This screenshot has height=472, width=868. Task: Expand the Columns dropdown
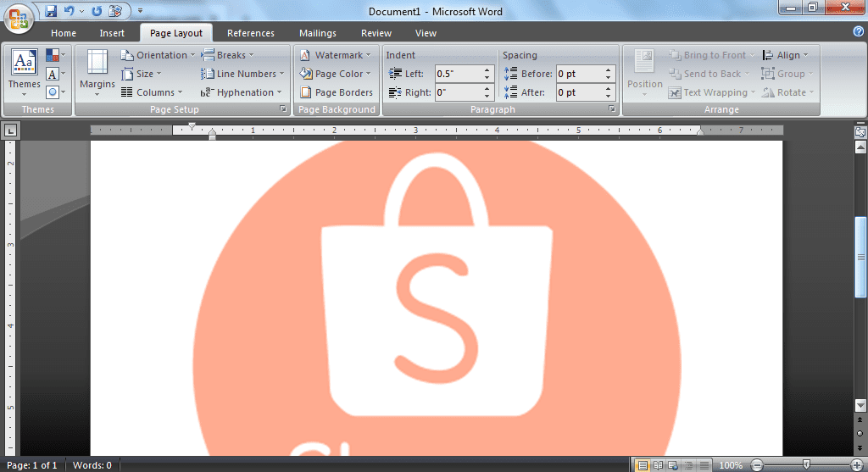point(152,92)
